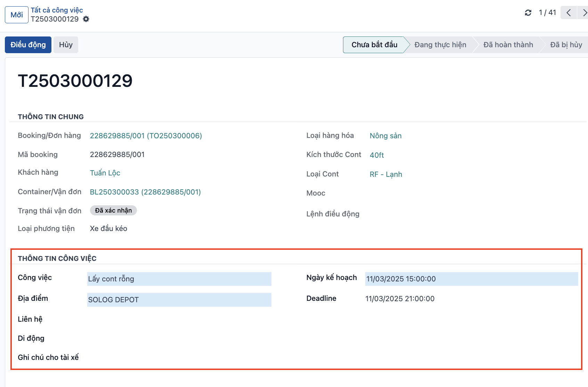Click the Lệnh điều động label
The width and height of the screenshot is (588, 387).
333,214
